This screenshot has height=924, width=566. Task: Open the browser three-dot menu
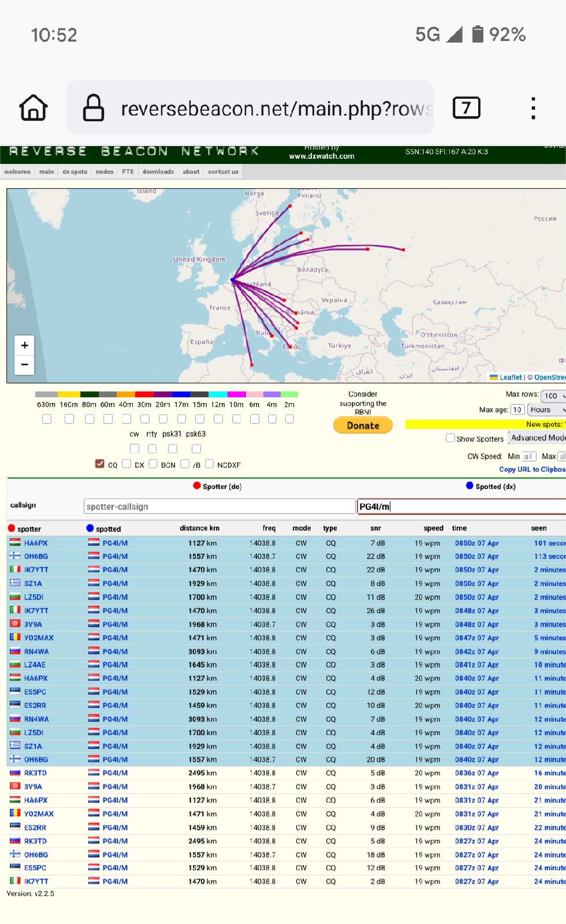tap(533, 108)
